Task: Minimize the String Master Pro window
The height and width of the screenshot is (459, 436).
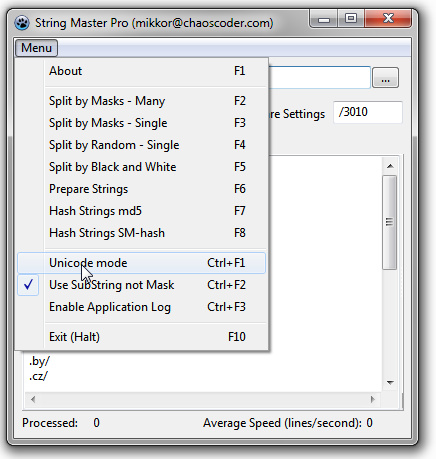Action: pyautogui.click(x=324, y=19)
